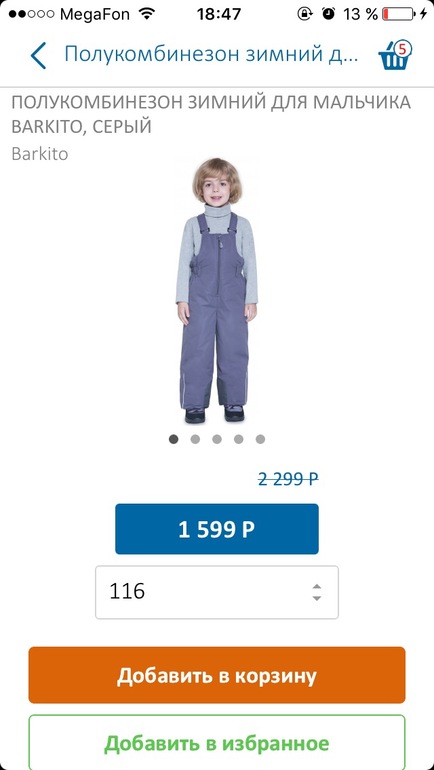
Task: Tap the basket badge showing 5
Action: 403,49
